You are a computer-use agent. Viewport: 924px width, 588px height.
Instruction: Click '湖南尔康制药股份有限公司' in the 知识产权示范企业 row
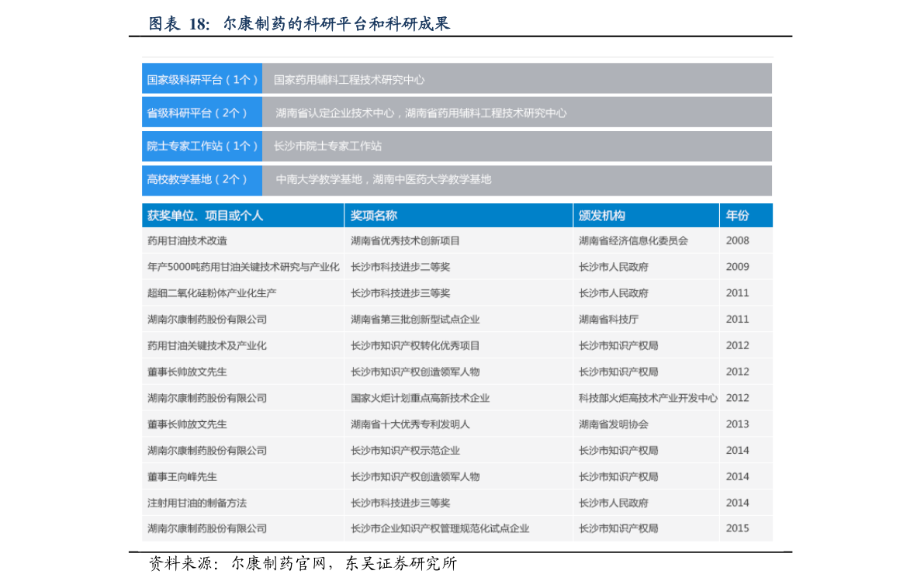(x=207, y=450)
